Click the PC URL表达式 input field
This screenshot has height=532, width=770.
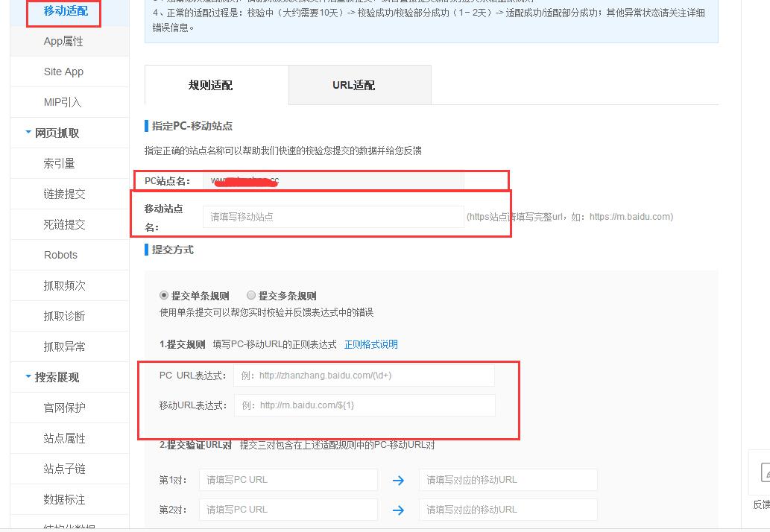tap(364, 376)
